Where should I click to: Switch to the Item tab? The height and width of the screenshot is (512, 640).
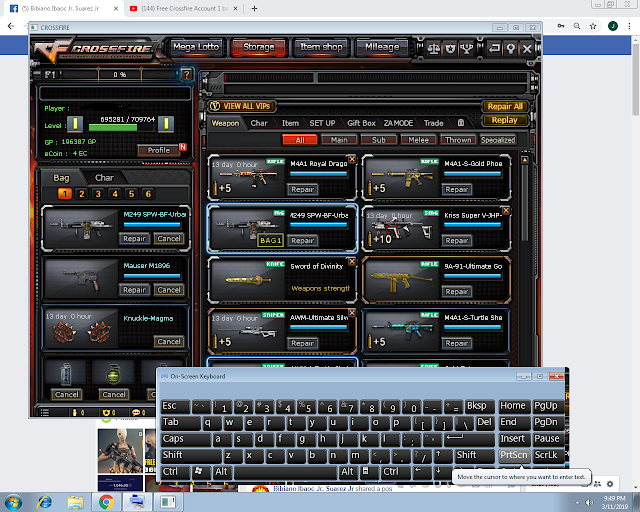tap(290, 123)
